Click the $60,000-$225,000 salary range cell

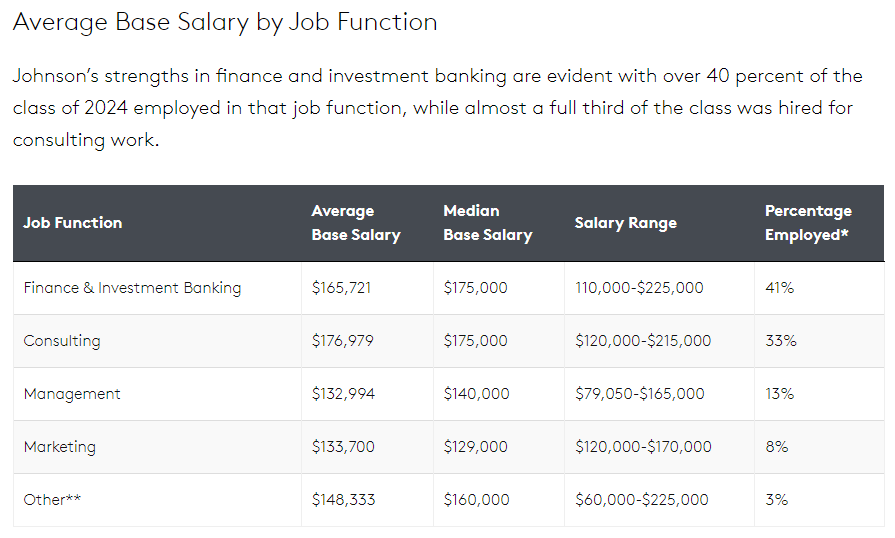(642, 500)
